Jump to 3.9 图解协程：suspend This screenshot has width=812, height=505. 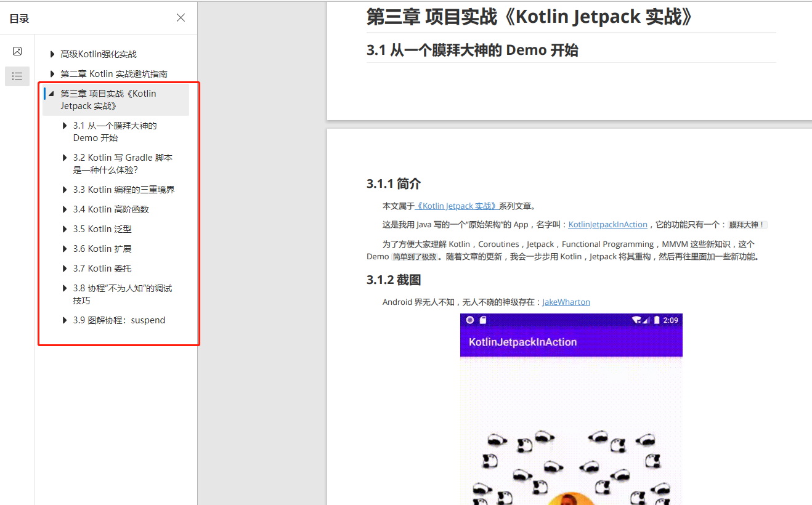(119, 320)
